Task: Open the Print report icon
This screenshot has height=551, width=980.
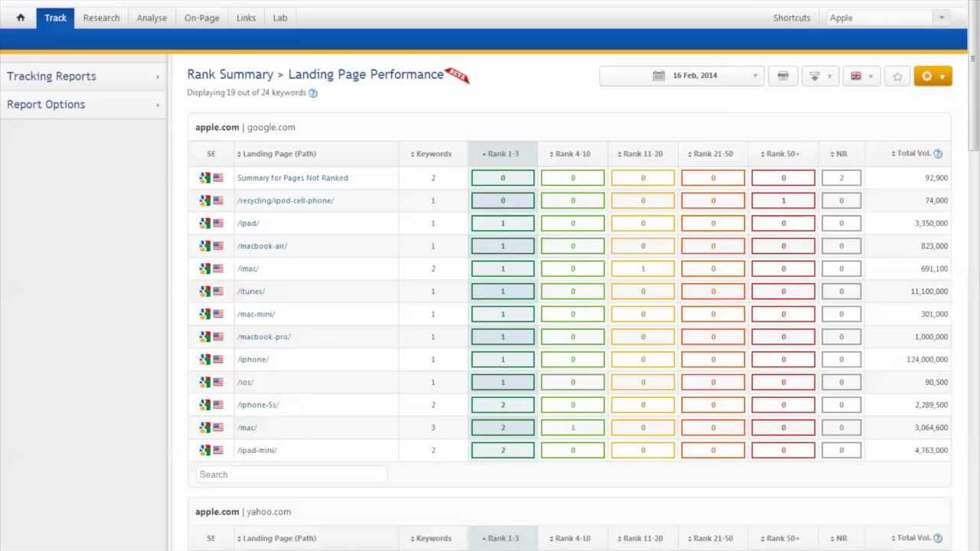Action: (782, 76)
